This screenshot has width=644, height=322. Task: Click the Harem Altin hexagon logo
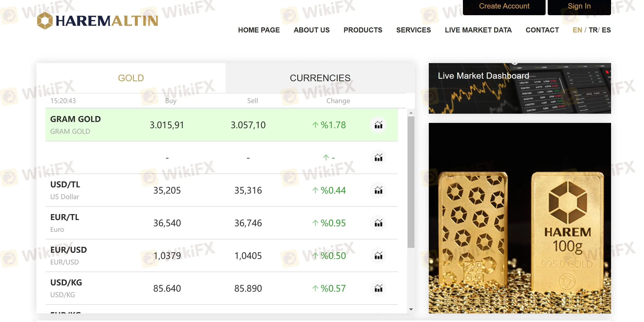[x=45, y=21]
